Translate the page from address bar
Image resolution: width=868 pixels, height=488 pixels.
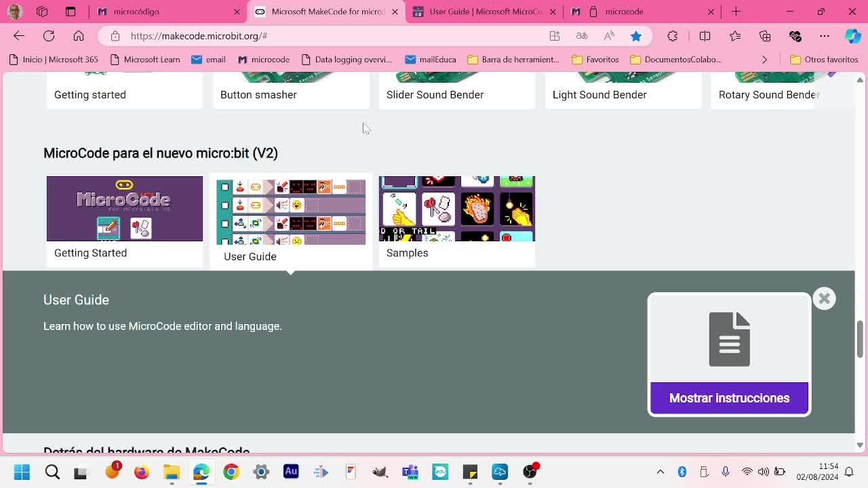[x=582, y=36]
